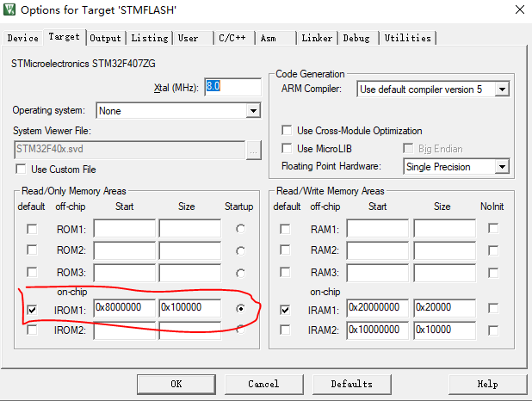Uncheck the IRAM1 default checkbox

tap(285, 310)
